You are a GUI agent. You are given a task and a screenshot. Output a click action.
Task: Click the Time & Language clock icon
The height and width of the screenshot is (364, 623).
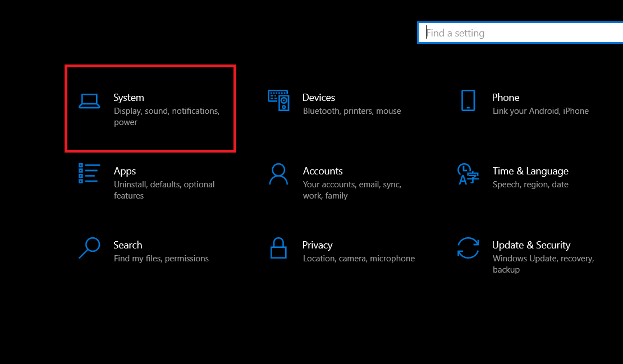468,174
